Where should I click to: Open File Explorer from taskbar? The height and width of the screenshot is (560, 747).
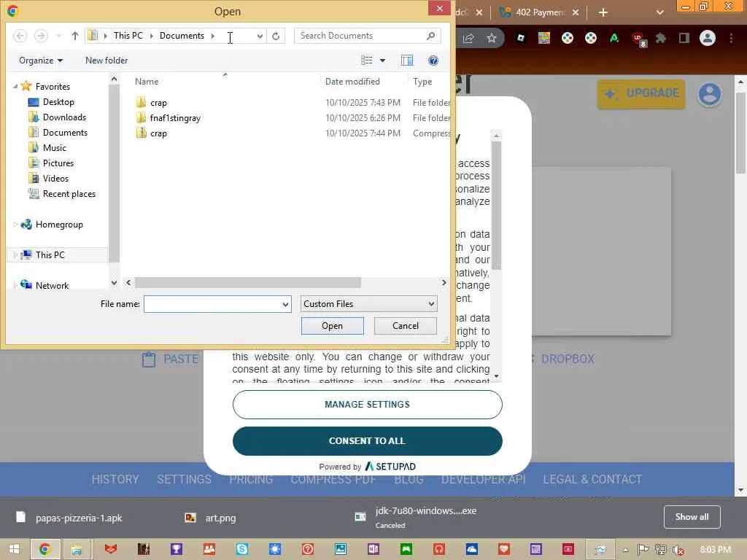click(x=76, y=550)
